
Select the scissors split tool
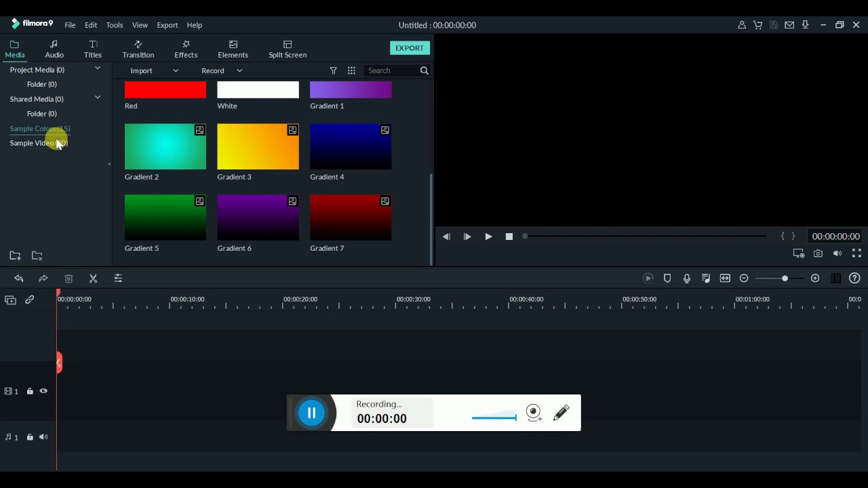[x=94, y=279]
